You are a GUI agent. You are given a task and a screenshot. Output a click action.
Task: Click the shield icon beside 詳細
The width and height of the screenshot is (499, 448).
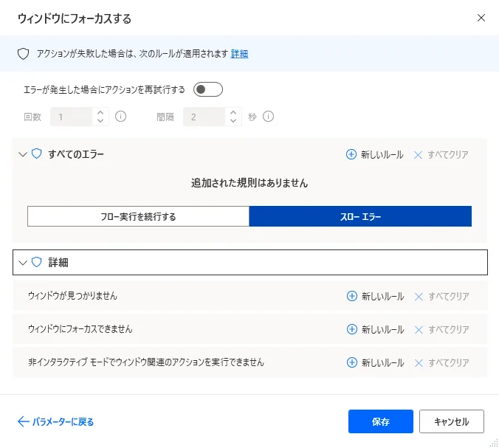37,262
